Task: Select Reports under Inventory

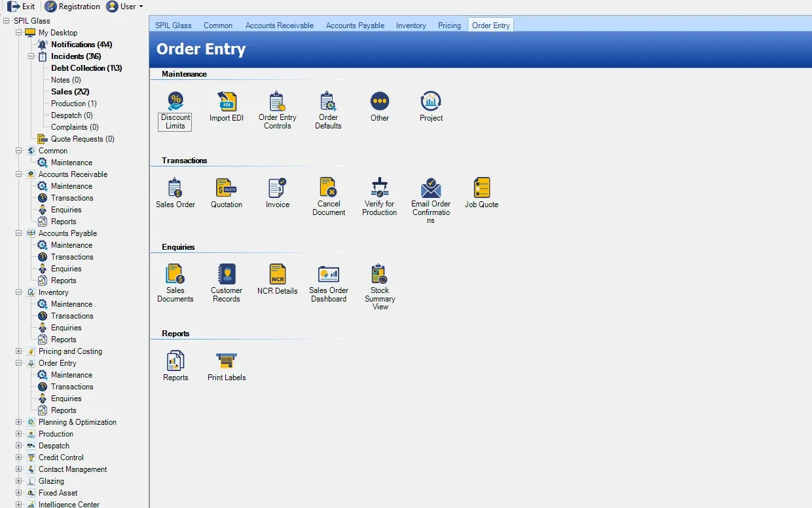Action: 64,340
